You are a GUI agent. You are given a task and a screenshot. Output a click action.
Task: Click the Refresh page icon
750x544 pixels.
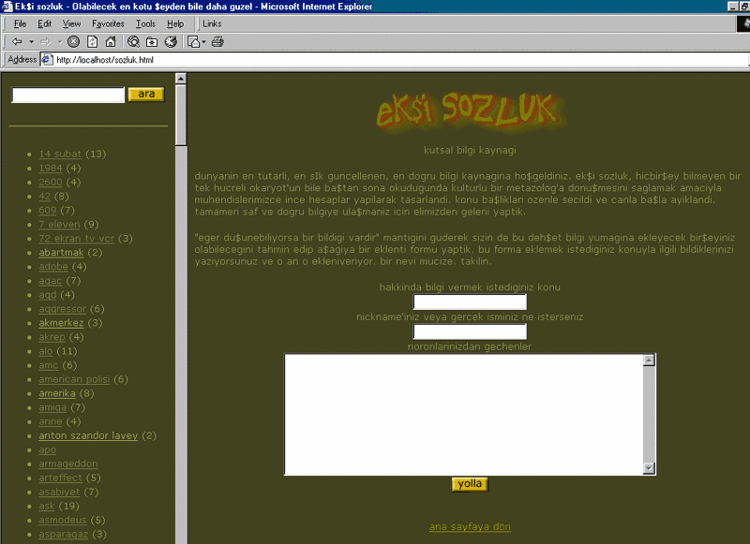tap(92, 42)
